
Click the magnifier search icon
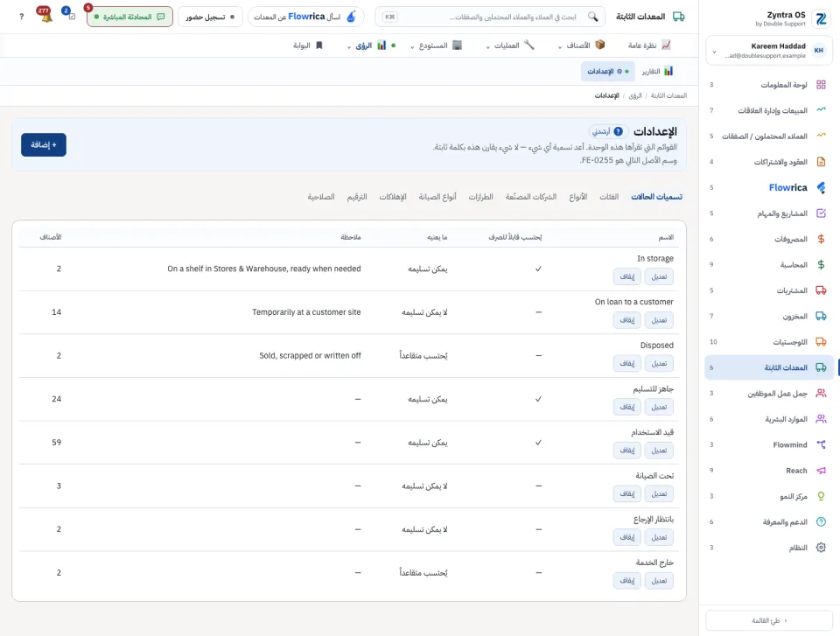(592, 17)
